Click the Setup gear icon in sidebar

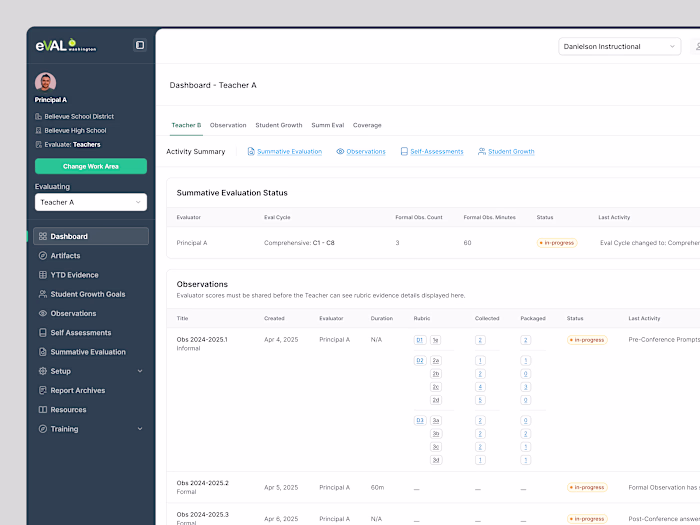[43, 371]
